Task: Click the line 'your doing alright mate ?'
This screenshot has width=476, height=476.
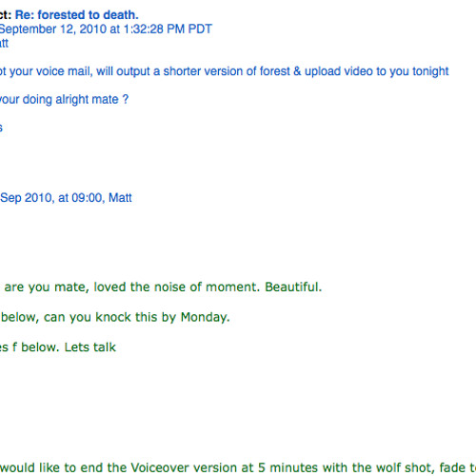Action: [x=65, y=100]
